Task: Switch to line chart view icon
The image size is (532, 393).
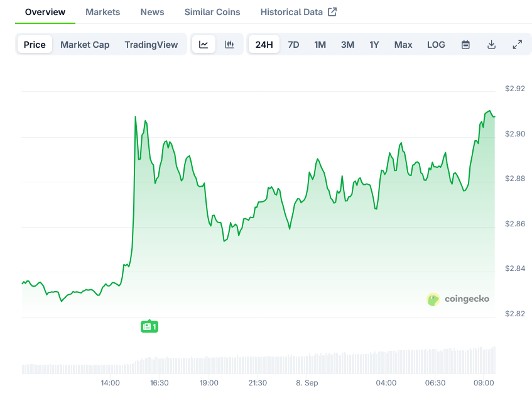Action: [x=204, y=45]
